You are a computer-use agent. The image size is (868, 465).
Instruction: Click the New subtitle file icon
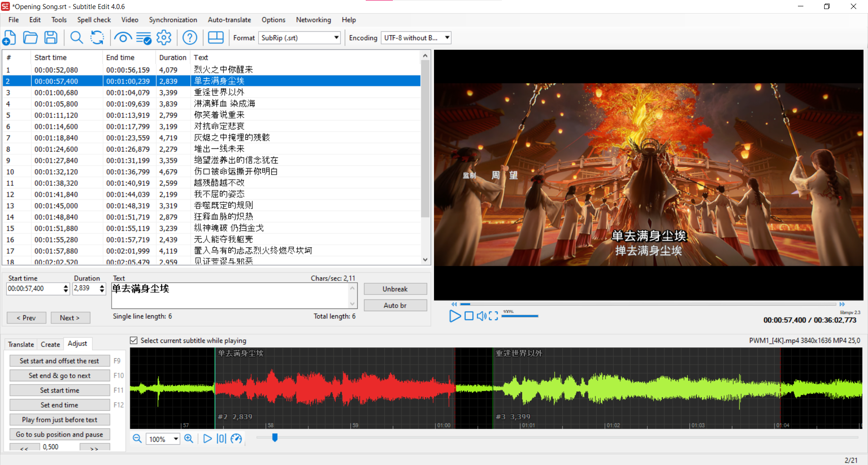click(9, 38)
